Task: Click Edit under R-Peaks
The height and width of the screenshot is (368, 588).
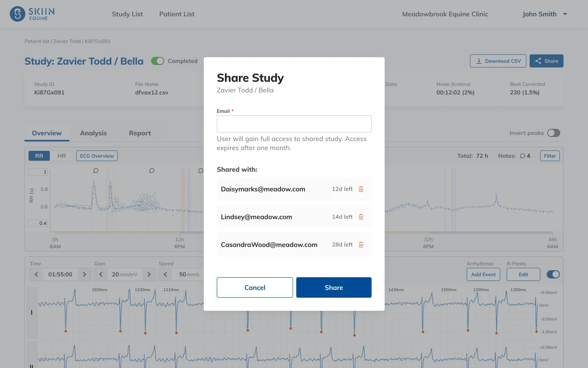Action: (523, 274)
